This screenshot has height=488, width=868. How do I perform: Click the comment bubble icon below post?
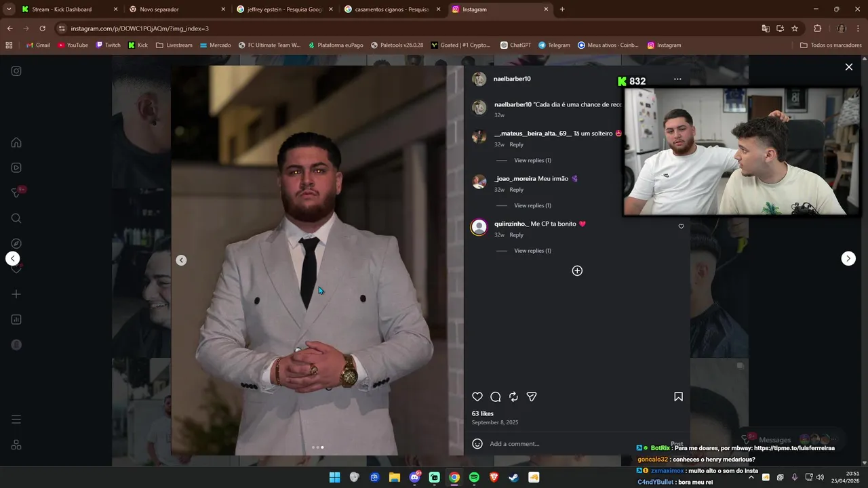[x=496, y=396]
